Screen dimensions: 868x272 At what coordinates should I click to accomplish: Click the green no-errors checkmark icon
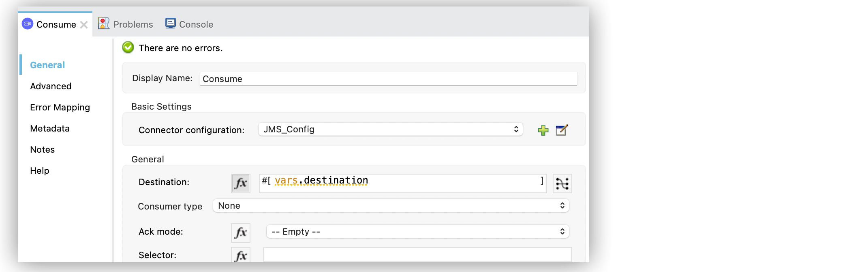tap(128, 47)
